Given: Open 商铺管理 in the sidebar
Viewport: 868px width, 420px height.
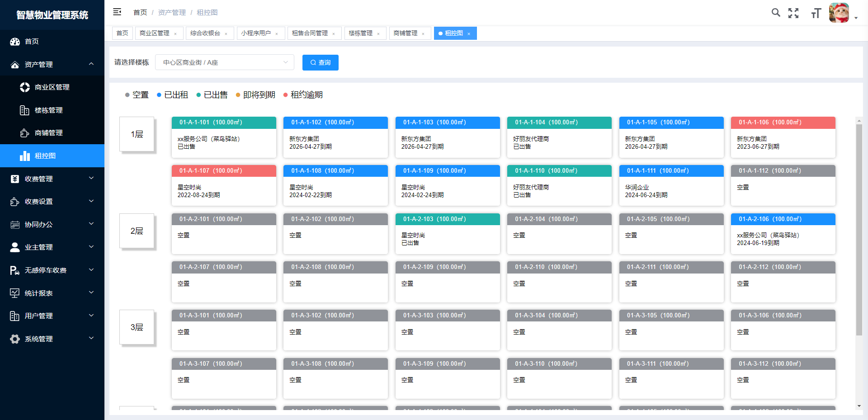Looking at the screenshot, I should click(x=52, y=133).
